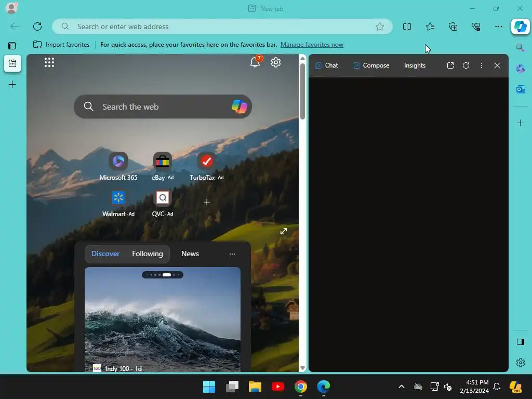This screenshot has width=532, height=399.
Task: Open the TurboTax quick link
Action: pos(207,167)
